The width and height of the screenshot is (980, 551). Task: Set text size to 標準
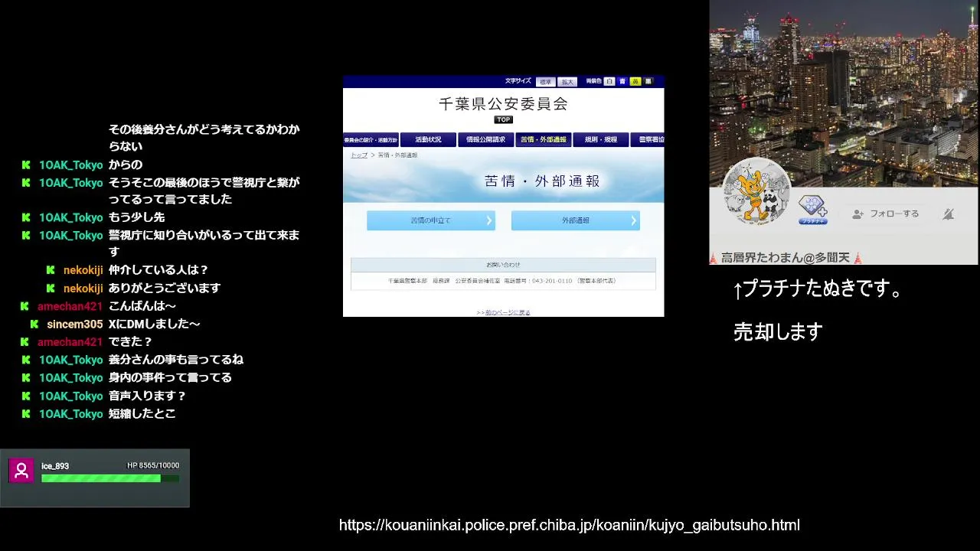click(x=545, y=81)
